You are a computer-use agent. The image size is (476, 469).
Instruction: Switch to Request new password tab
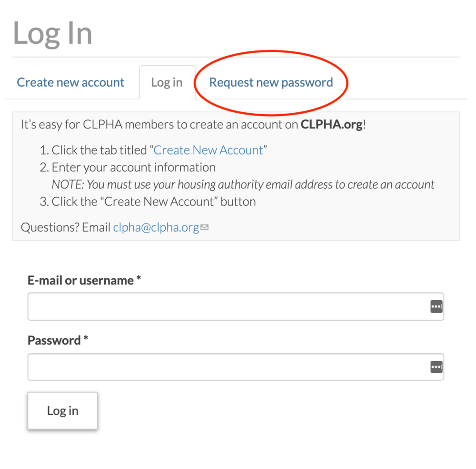click(x=271, y=82)
